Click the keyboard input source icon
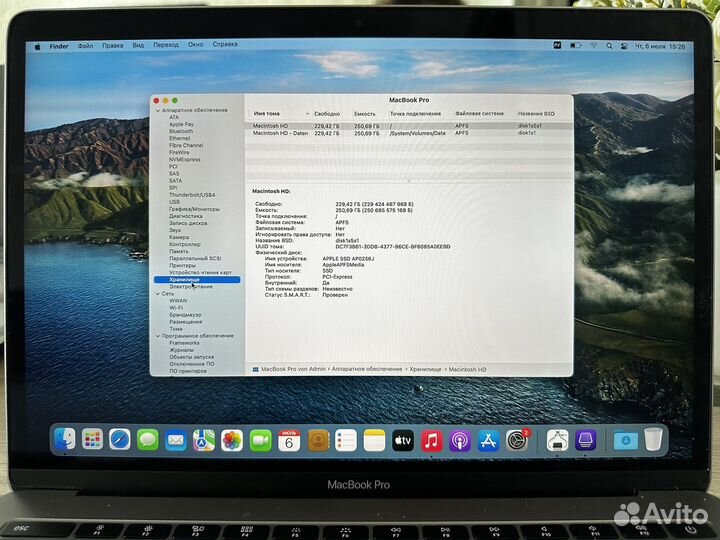Image resolution: width=720 pixels, height=540 pixels. [x=557, y=45]
